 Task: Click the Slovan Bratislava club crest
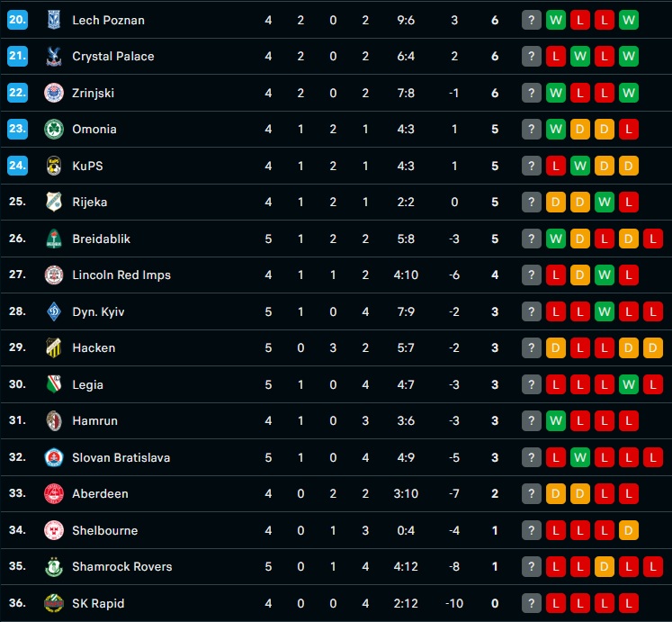54,457
